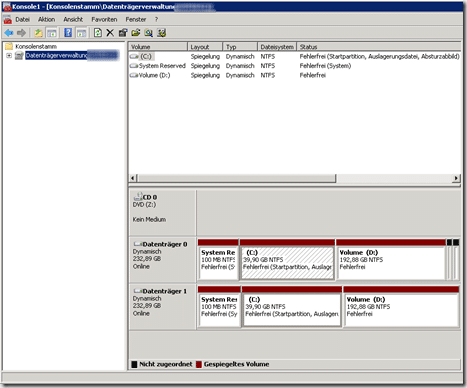Sort by the Layout column header
This screenshot has width=467, height=388.
coord(205,47)
